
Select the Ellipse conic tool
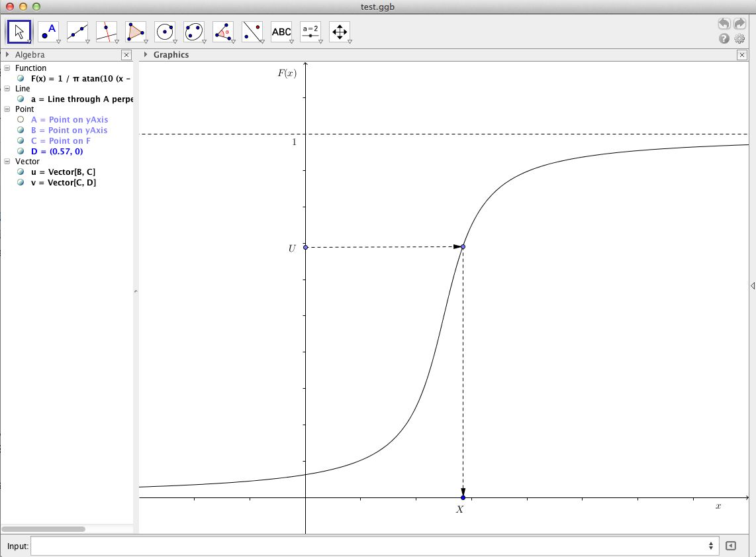click(194, 32)
